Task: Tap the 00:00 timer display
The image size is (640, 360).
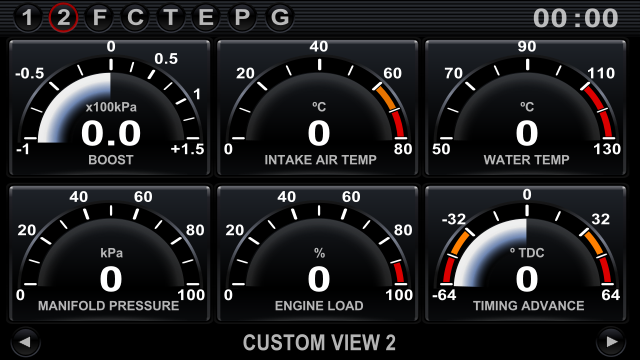Action: pos(576,18)
